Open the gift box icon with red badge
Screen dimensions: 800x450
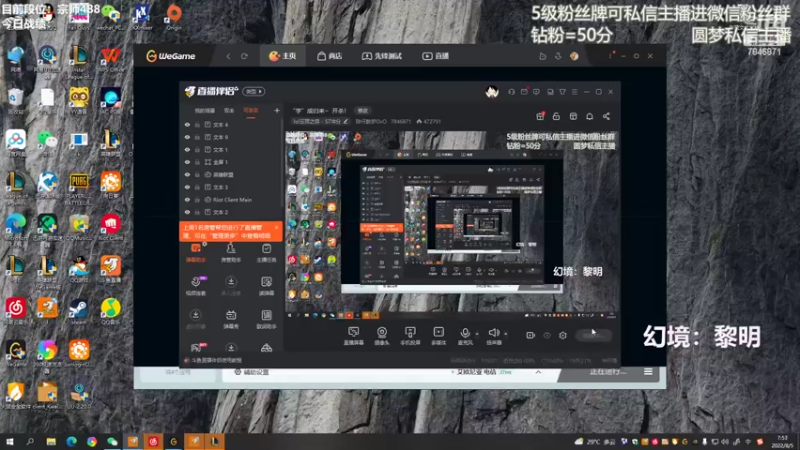pos(540,116)
